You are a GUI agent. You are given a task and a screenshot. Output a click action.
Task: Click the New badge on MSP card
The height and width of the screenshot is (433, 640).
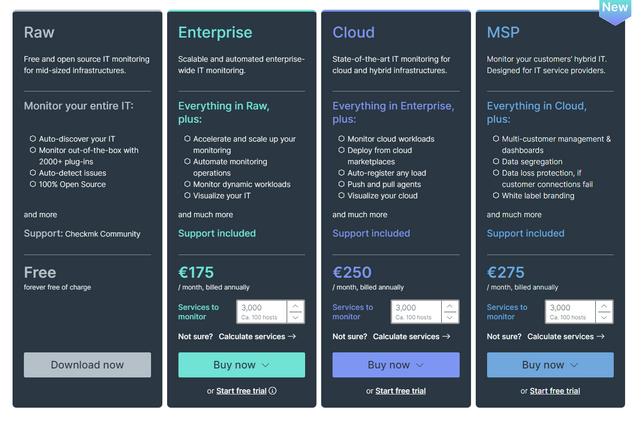tap(615, 11)
